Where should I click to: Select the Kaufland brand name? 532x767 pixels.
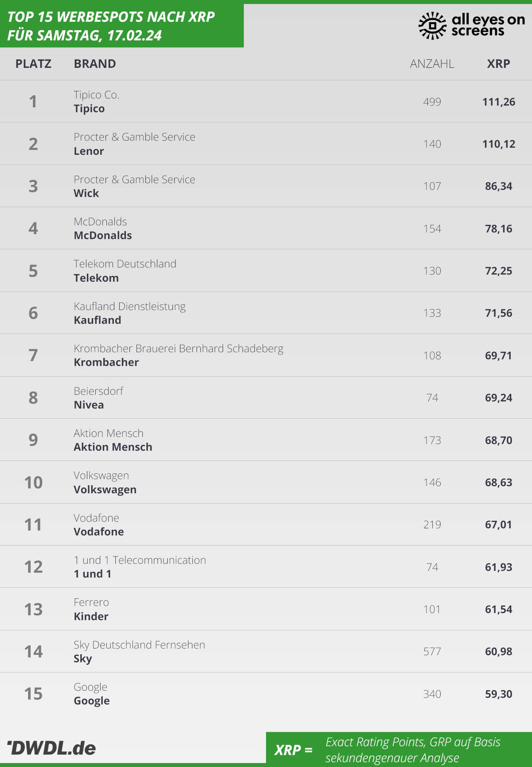pyautogui.click(x=98, y=320)
